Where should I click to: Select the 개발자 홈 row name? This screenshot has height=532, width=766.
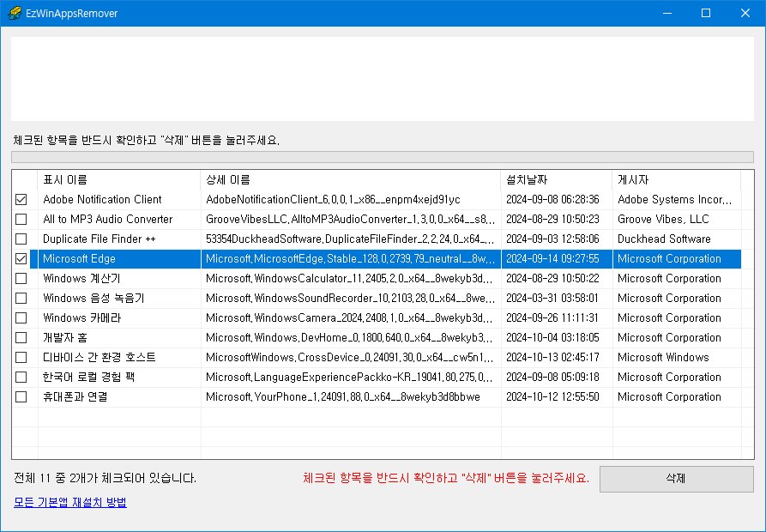(65, 337)
